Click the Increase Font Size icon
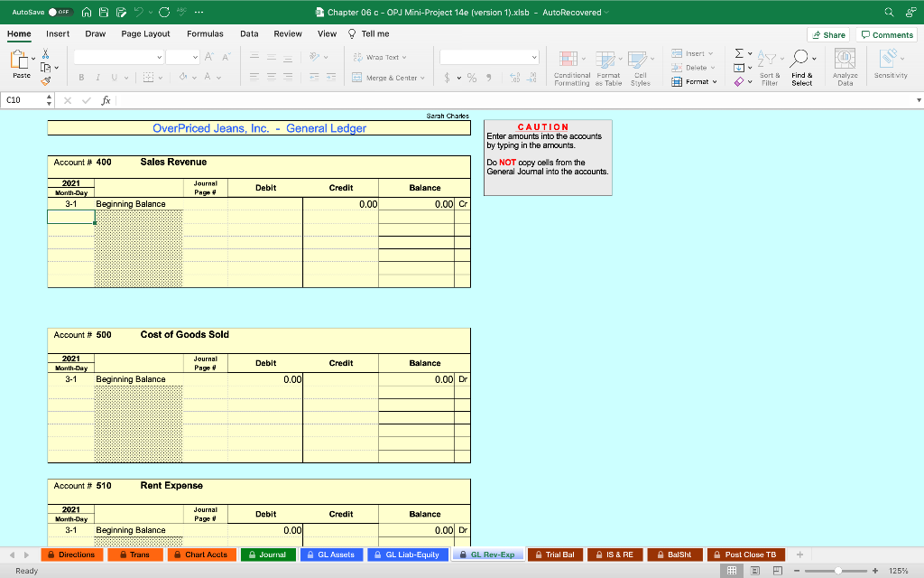Image resolution: width=924 pixels, height=578 pixels. coord(209,57)
